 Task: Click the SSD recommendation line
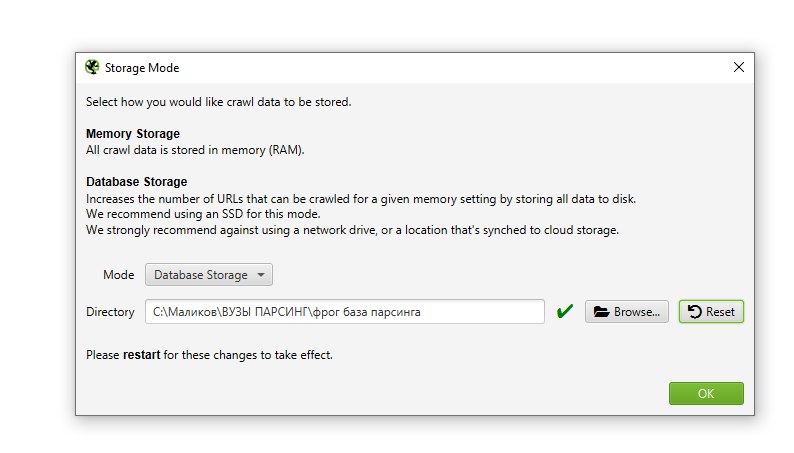pos(203,214)
